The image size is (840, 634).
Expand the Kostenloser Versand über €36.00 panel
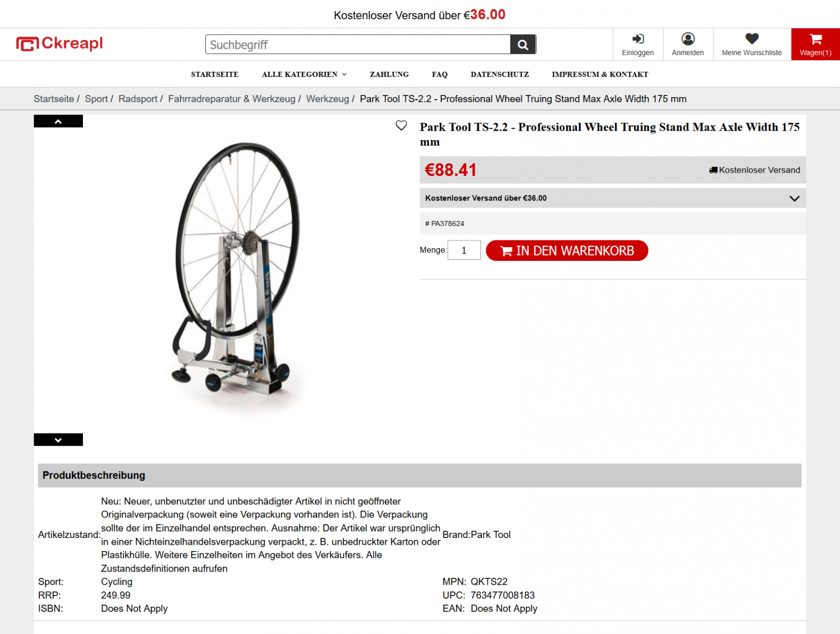pyautogui.click(x=613, y=198)
